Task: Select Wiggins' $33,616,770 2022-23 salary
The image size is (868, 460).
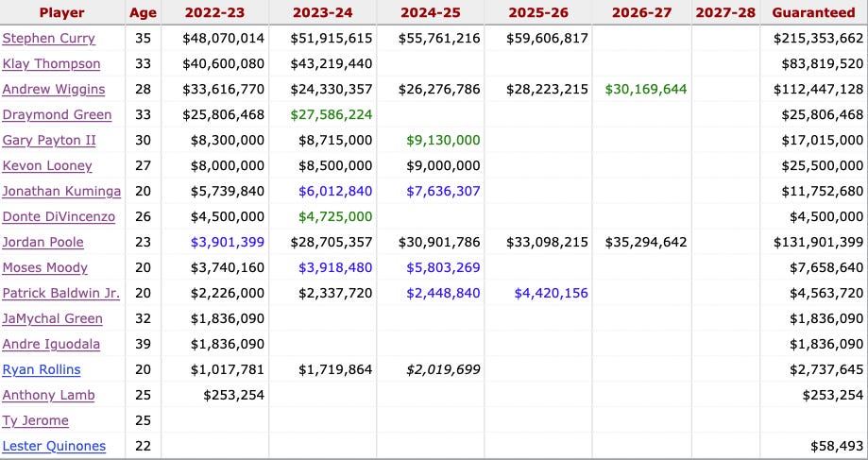Action: point(224,89)
